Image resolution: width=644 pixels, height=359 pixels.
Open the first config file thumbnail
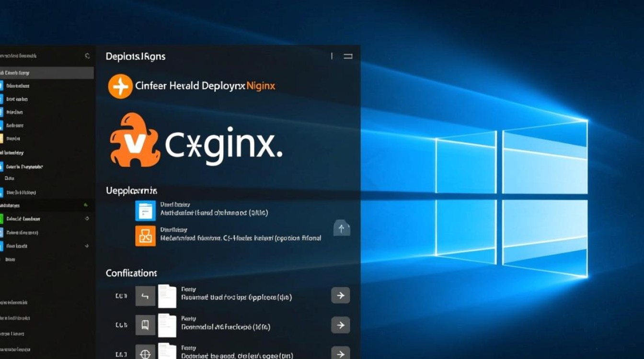(167, 296)
